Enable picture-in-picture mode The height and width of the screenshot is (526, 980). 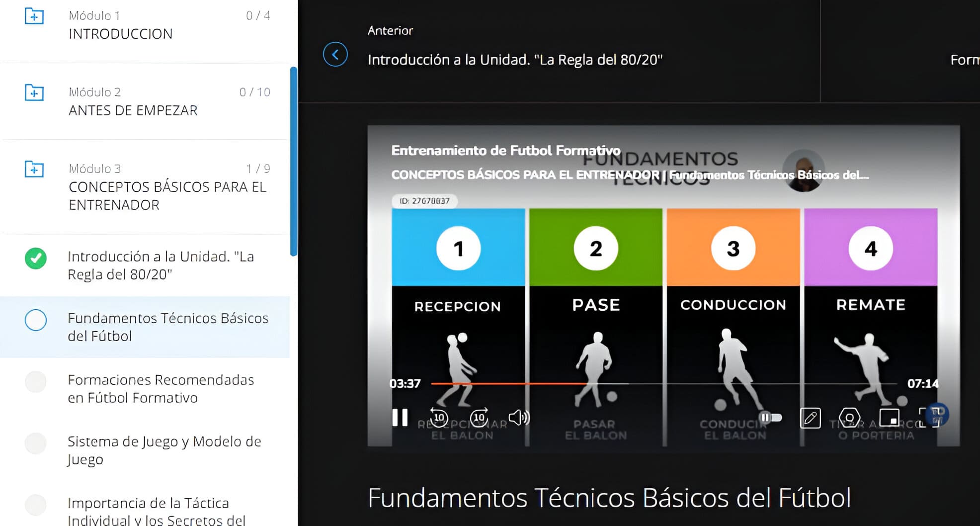889,418
